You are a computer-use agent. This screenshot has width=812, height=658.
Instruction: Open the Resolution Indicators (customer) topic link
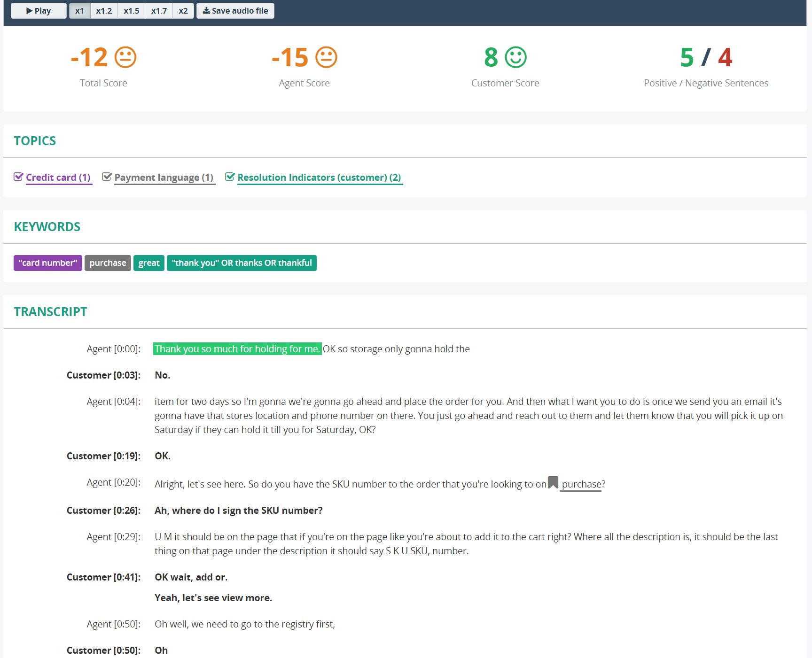click(319, 177)
